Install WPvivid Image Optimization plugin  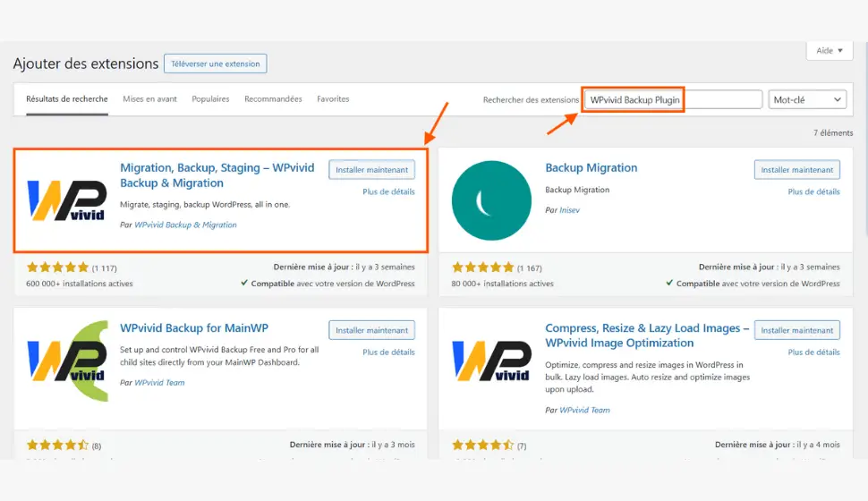796,330
